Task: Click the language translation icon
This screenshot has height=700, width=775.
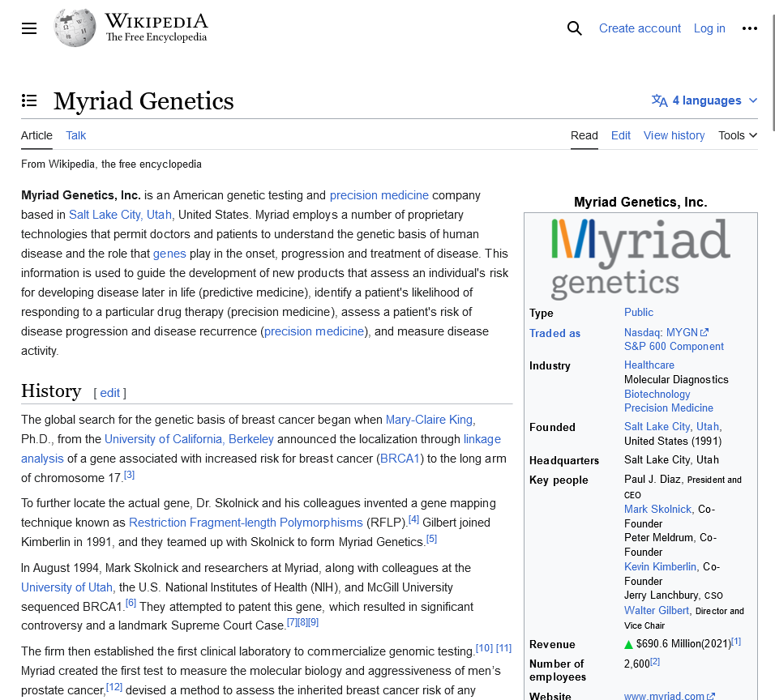Action: (659, 100)
